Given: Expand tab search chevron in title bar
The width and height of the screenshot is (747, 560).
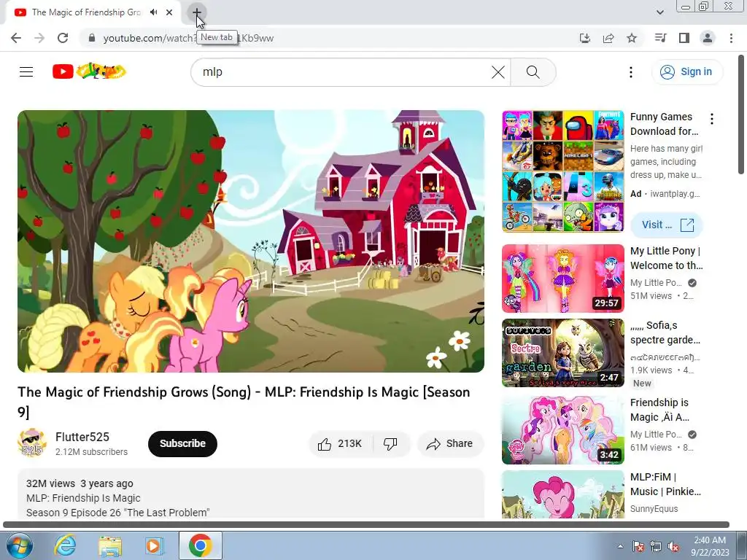Looking at the screenshot, I should point(660,12).
